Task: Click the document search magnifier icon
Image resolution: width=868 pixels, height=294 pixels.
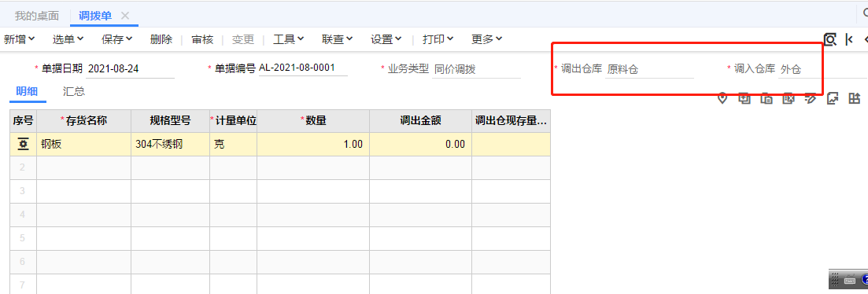Action: 829,39
